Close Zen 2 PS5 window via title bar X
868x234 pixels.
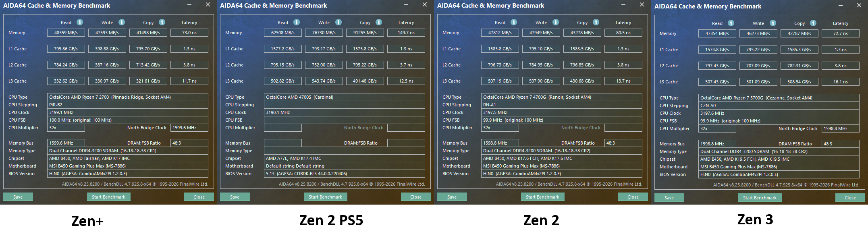tap(425, 5)
